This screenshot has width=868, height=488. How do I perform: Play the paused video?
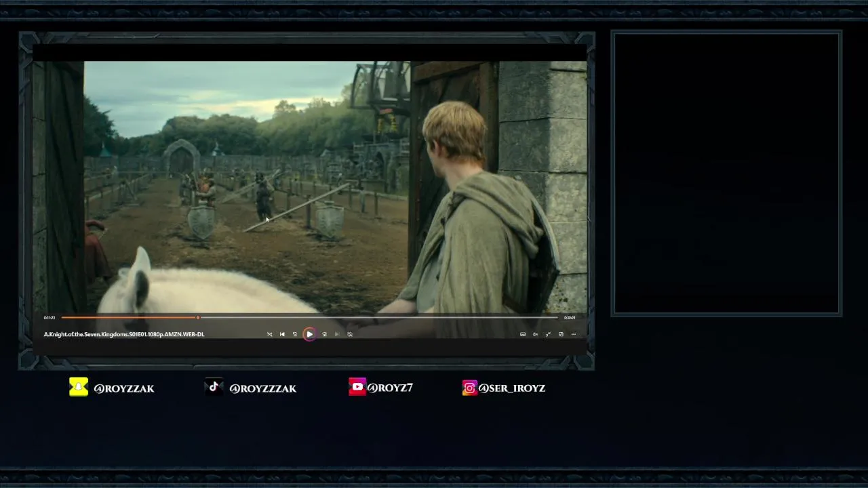309,334
